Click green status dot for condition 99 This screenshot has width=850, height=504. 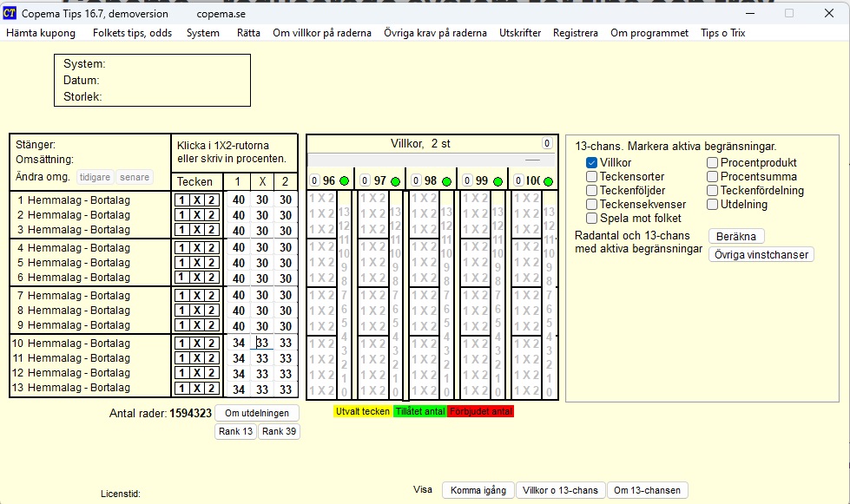click(497, 181)
